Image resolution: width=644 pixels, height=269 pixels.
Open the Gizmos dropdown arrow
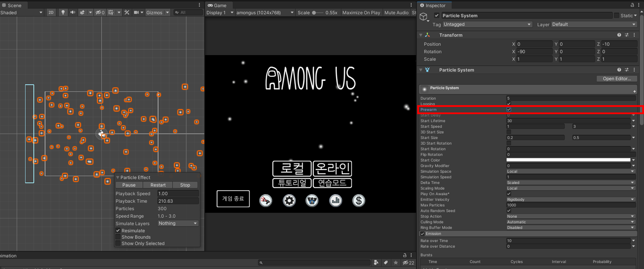pyautogui.click(x=167, y=12)
